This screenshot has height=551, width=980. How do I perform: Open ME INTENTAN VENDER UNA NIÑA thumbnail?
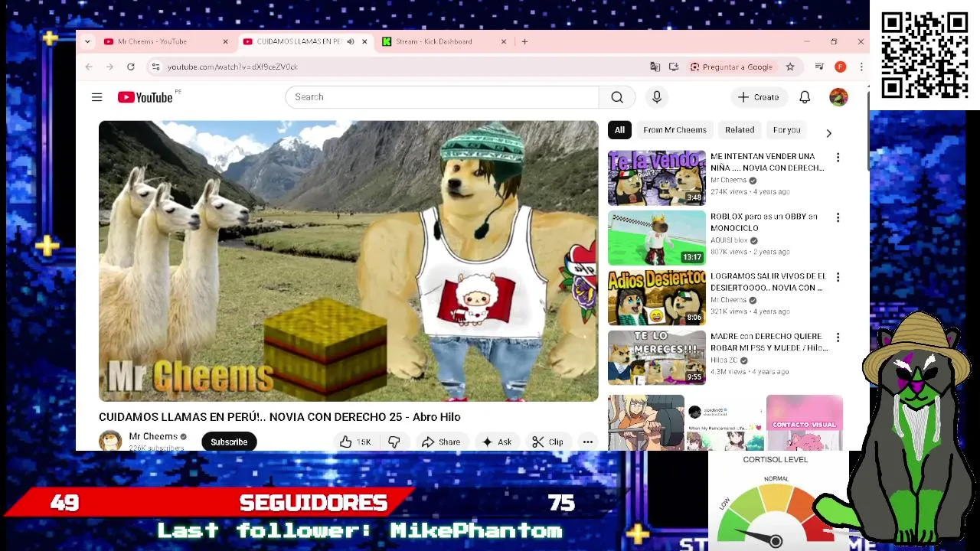[657, 178]
